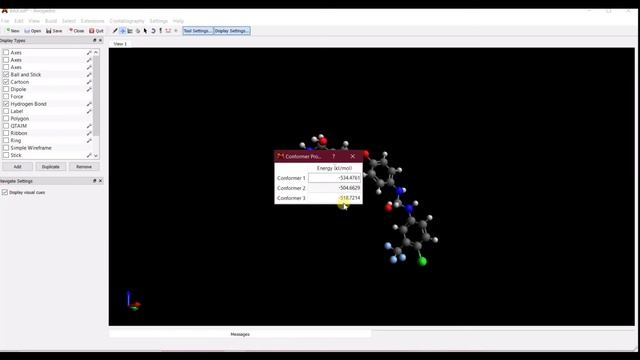Select the Align tool icon

[x=176, y=31]
